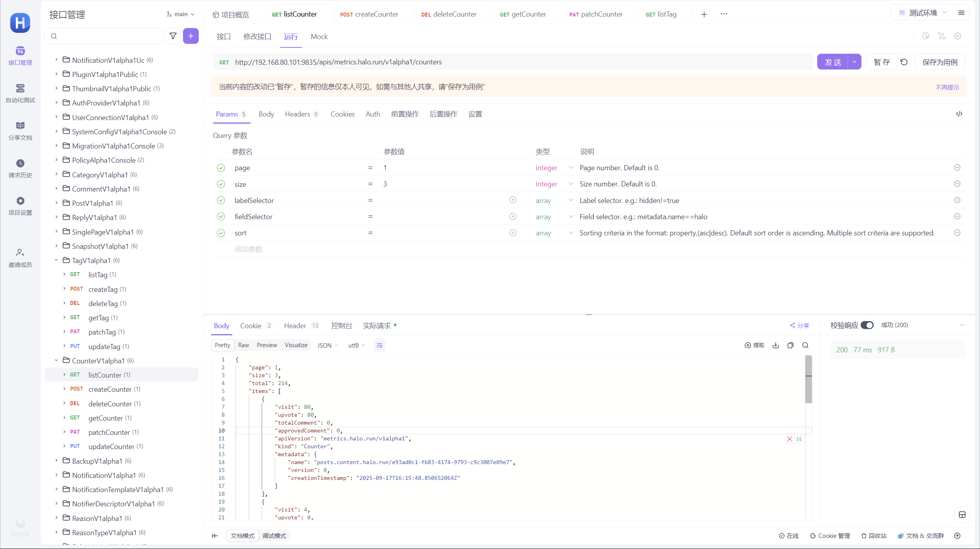
Task: Click the download response icon
Action: coord(776,345)
